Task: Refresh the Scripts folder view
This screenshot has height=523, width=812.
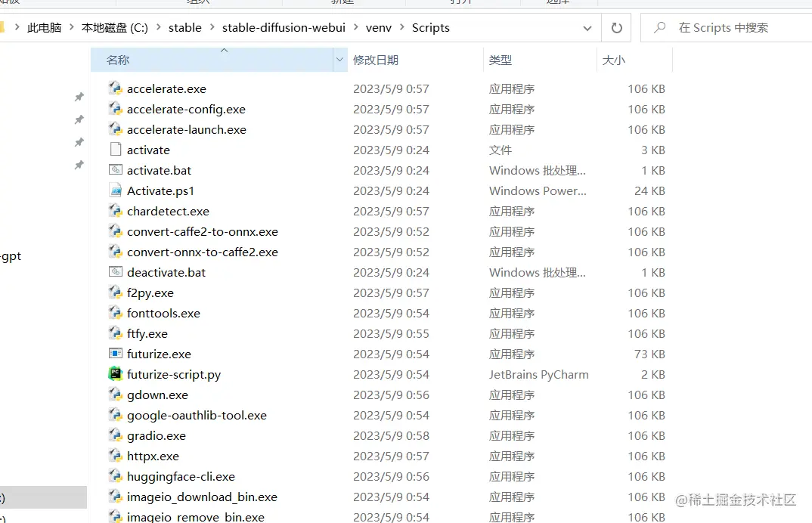Action: (616, 28)
